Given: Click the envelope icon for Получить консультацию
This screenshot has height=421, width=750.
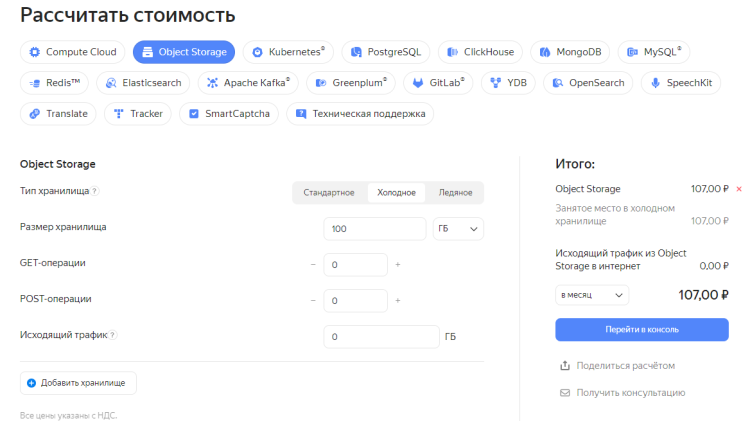Looking at the screenshot, I should coord(565,393).
